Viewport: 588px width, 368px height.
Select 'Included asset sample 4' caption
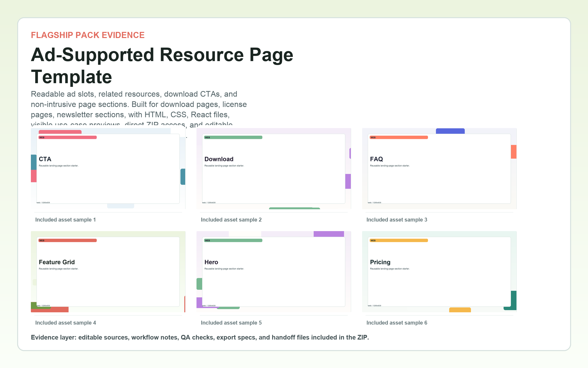(x=66, y=323)
